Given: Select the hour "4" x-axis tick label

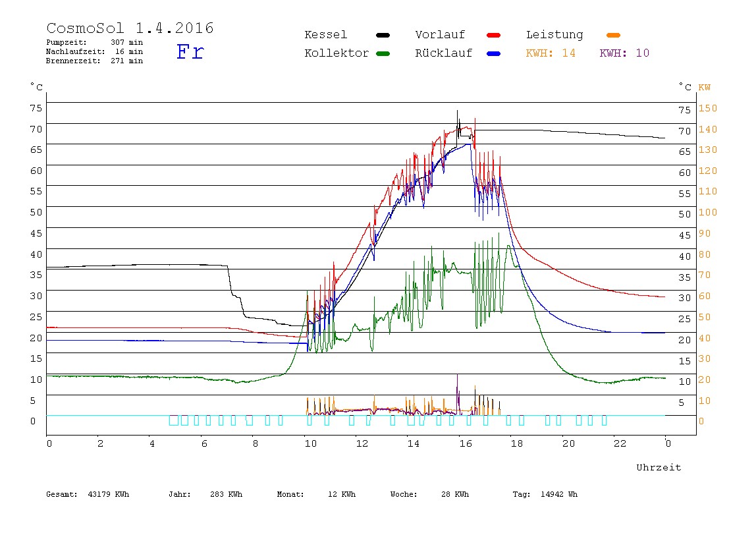Looking at the screenshot, I should coord(152,443).
